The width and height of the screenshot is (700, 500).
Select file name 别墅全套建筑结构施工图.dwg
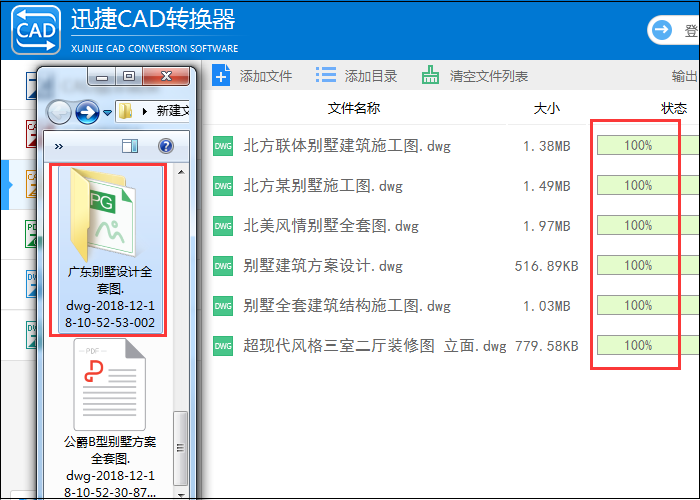click(347, 306)
